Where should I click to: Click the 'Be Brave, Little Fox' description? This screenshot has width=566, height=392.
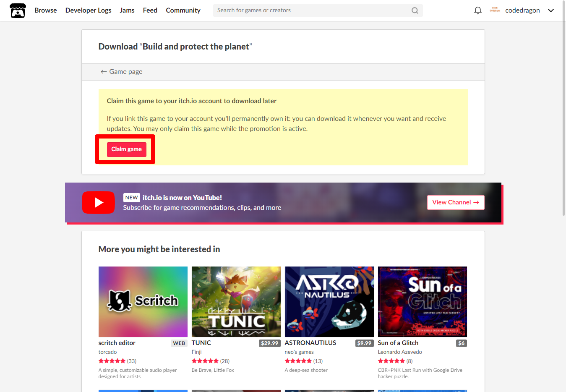213,370
